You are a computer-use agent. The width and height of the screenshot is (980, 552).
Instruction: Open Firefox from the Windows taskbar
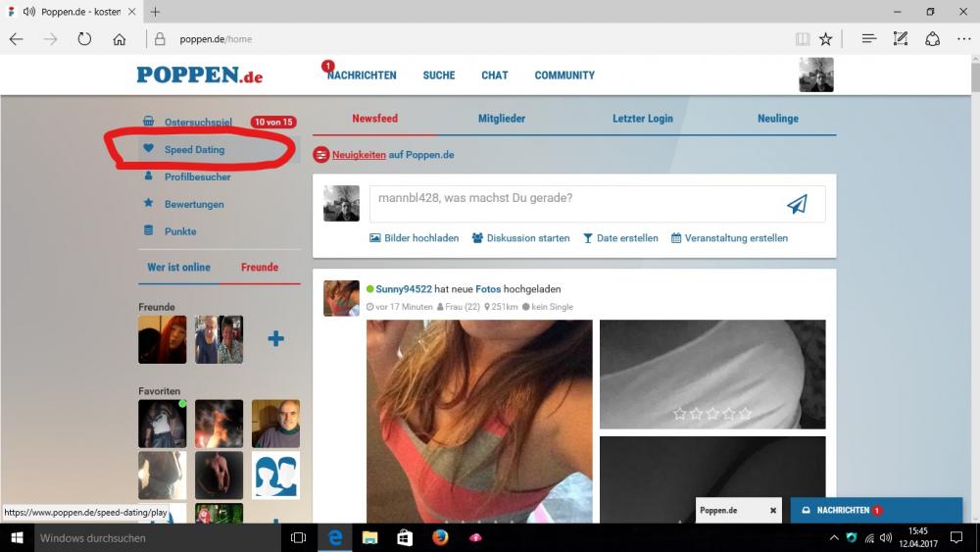point(440,537)
